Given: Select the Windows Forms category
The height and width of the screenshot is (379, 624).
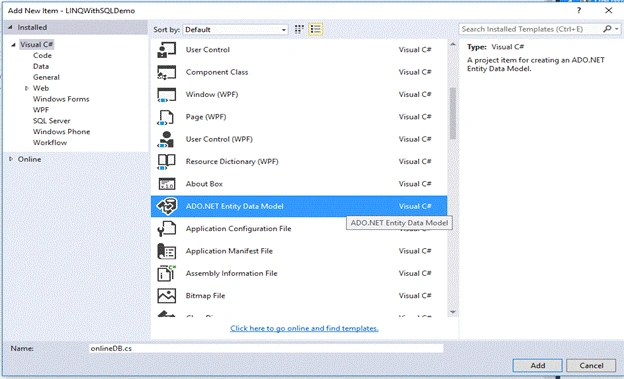Looking at the screenshot, I should [61, 99].
